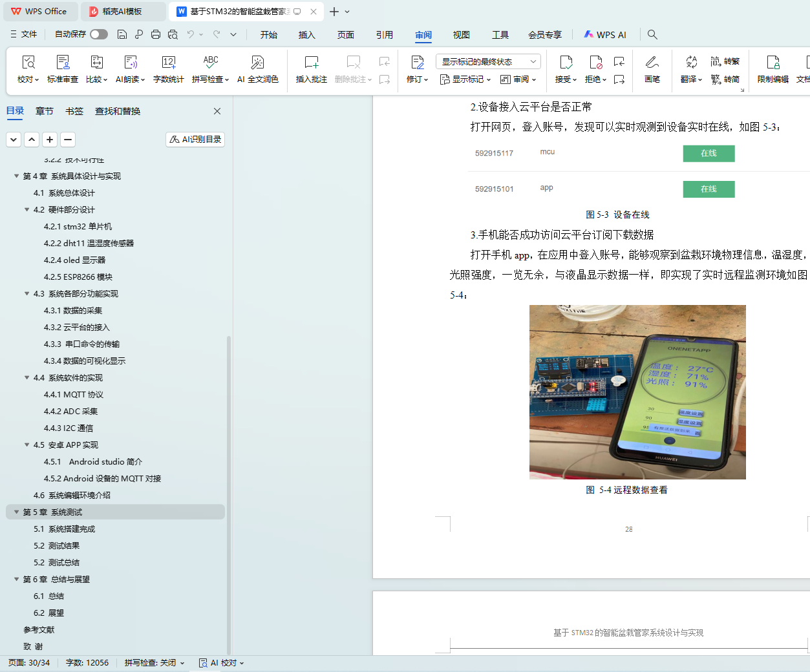Click the AI识别目录 button
The height and width of the screenshot is (672, 810).
pyautogui.click(x=195, y=139)
